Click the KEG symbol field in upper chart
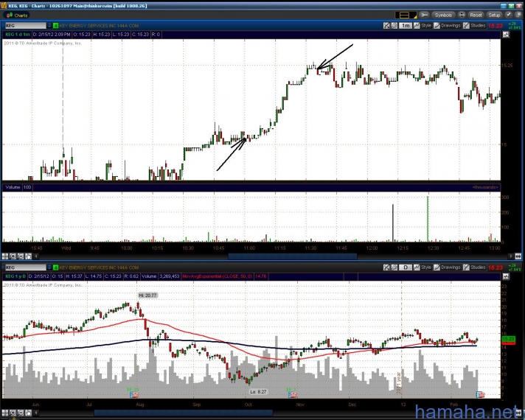This screenshot has width=525, height=420. tap(26, 26)
